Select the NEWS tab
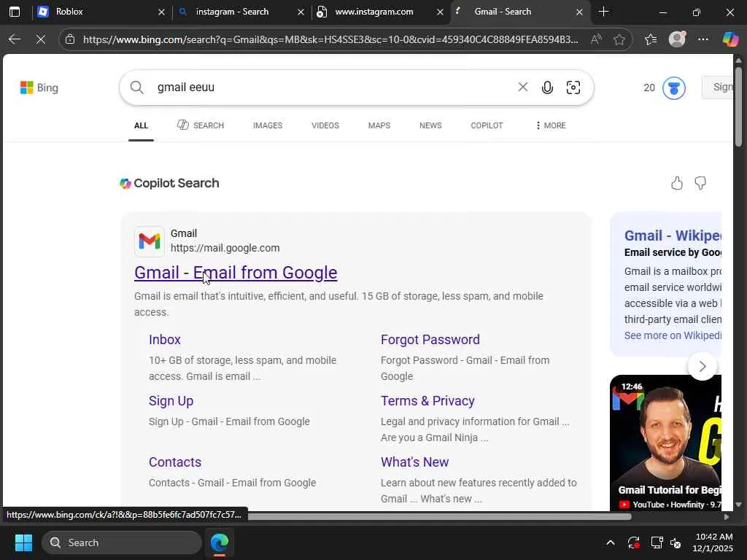747x560 pixels. coord(430,125)
